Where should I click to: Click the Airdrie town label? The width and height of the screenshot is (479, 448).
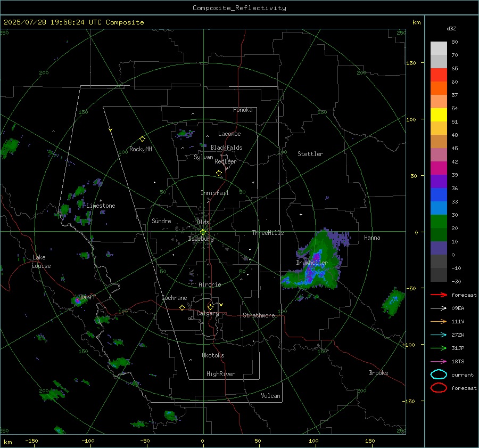click(210, 284)
